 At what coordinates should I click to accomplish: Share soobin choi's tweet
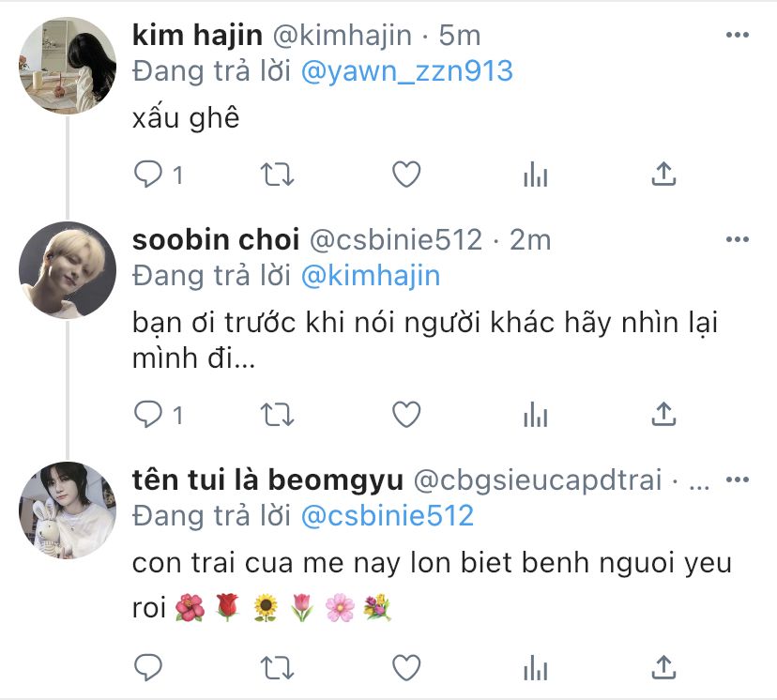pos(663,414)
